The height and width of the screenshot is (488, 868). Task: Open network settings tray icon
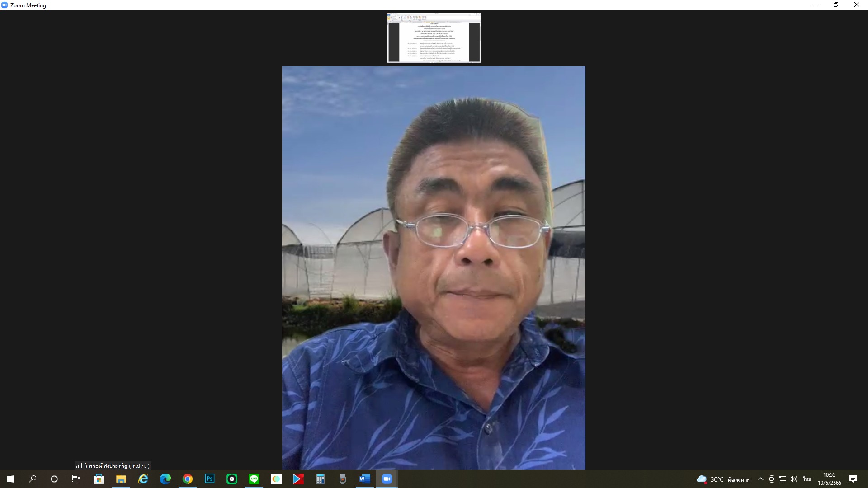click(783, 479)
